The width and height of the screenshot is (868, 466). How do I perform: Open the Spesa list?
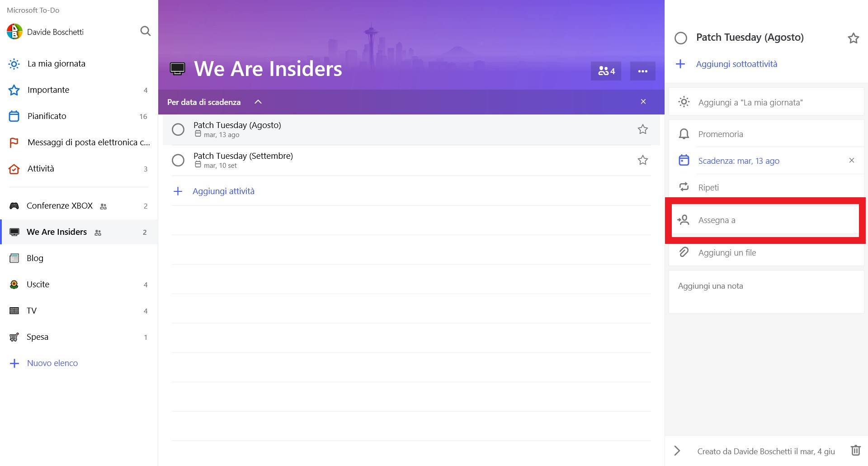coord(79,337)
